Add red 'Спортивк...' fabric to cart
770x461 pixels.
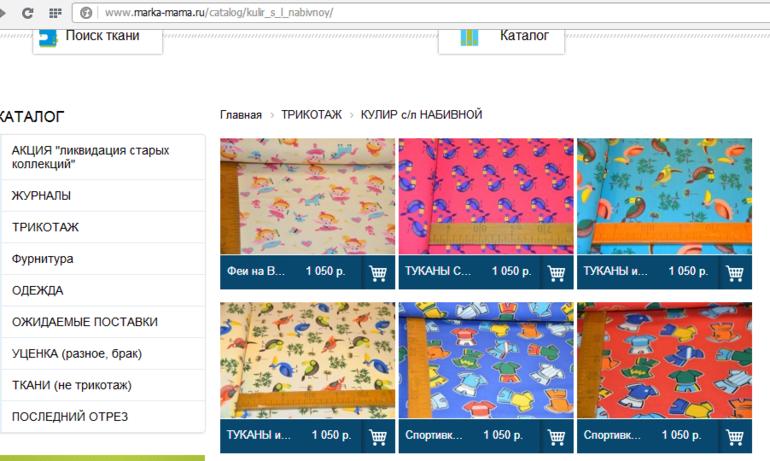[735, 436]
